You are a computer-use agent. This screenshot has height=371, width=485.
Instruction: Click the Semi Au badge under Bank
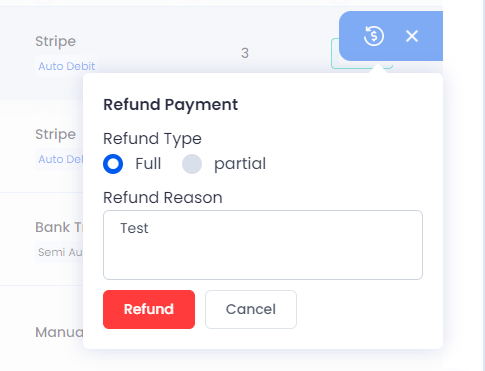[x=59, y=252]
